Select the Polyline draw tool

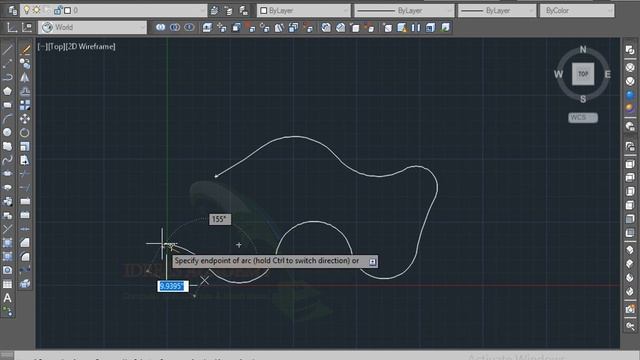7,77
